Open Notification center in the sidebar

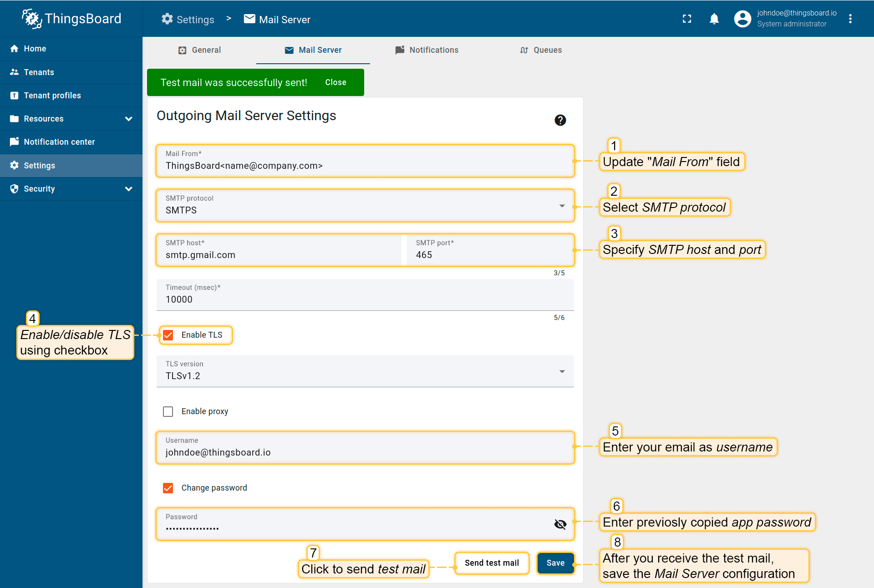pyautogui.click(x=59, y=142)
